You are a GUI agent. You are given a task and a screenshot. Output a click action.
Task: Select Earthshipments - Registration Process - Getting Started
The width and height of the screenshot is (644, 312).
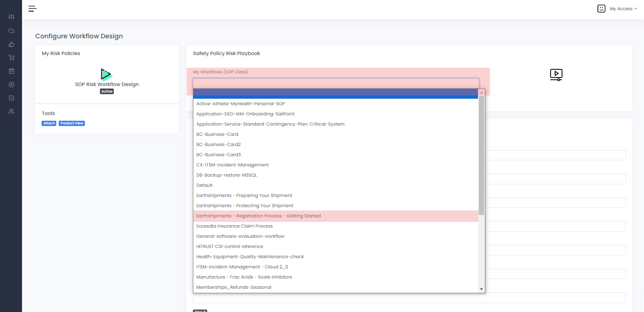pyautogui.click(x=258, y=216)
